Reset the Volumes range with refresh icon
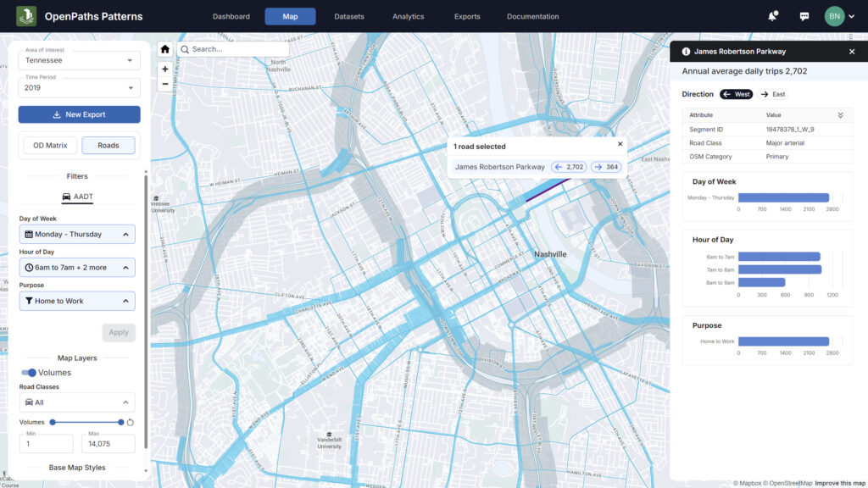 click(131, 422)
